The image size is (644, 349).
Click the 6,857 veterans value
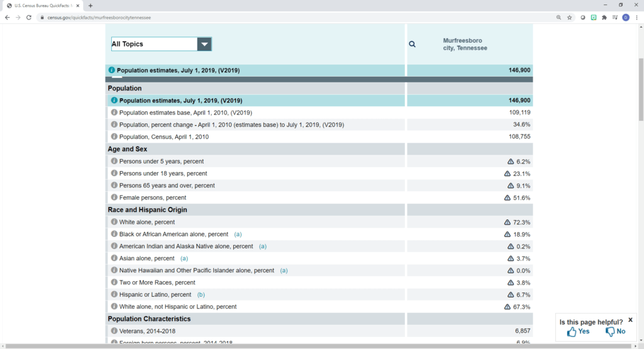[523, 331]
